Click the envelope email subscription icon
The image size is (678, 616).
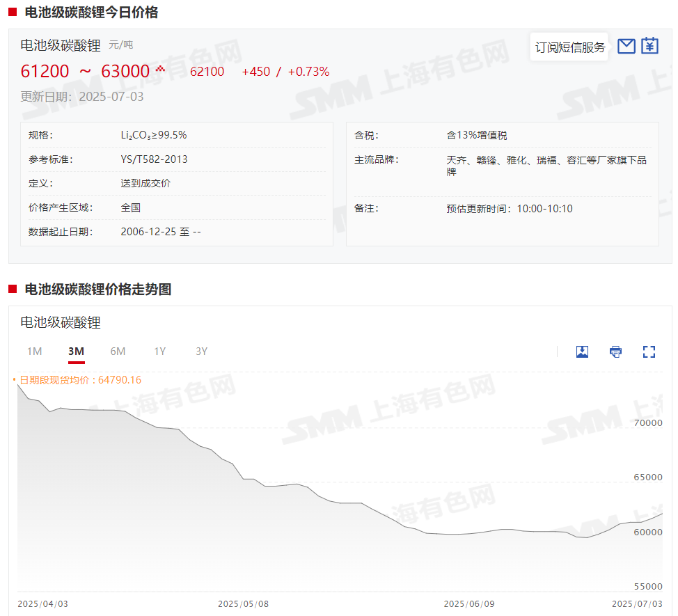626,47
